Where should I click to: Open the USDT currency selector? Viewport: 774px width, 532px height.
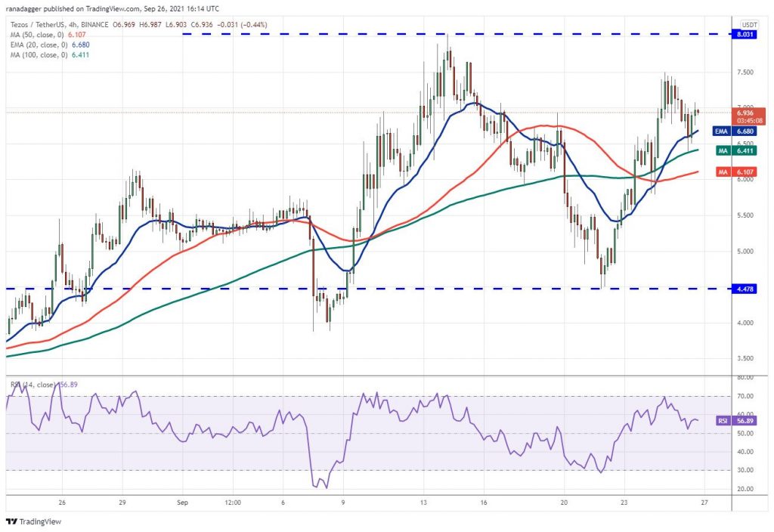pyautogui.click(x=750, y=24)
